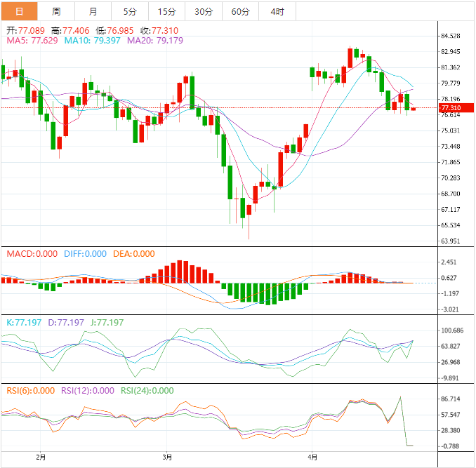Open the 月 monthly chart tab
This screenshot has height=468, width=476.
click(x=93, y=11)
